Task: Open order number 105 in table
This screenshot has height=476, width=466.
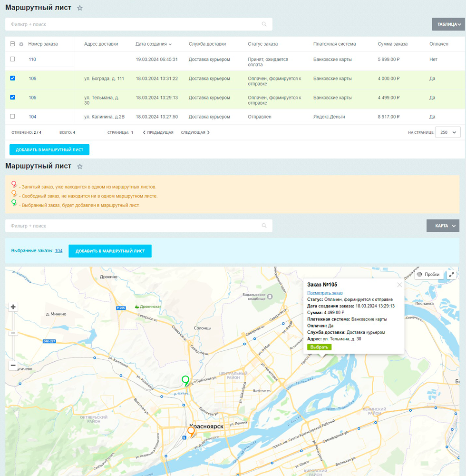Action: point(32,98)
